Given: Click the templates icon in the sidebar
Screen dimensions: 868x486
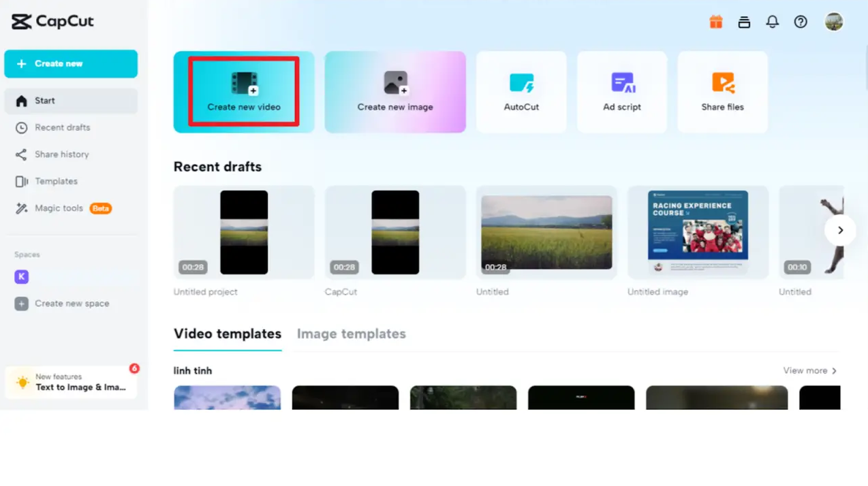Looking at the screenshot, I should [22, 181].
